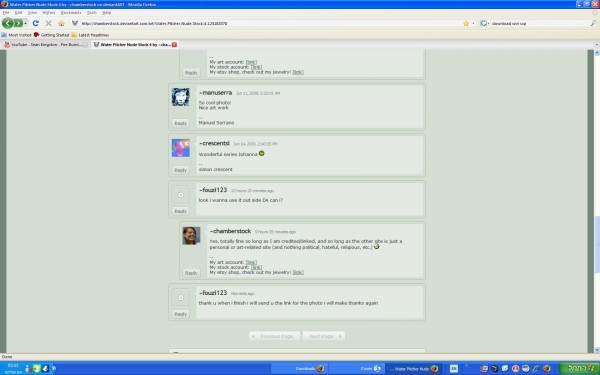Viewport: 600px width, 375px height.
Task: Click the smiley emoticon after 'Wonderful series Johanna'
Action: coord(262,153)
